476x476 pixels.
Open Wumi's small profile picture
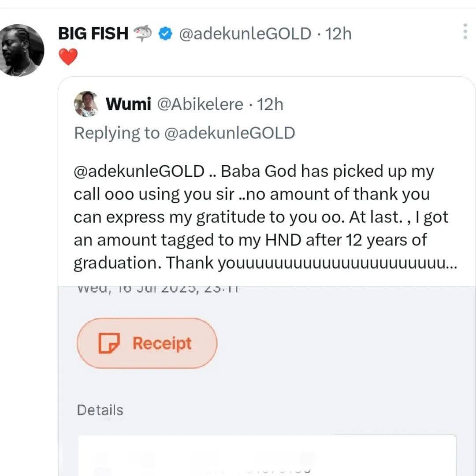point(86,104)
